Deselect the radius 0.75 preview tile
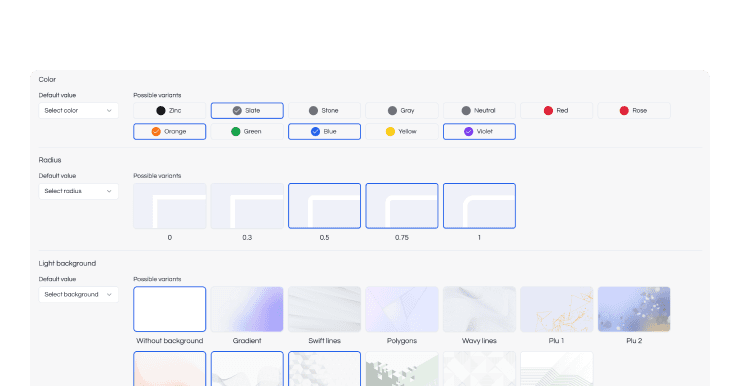This screenshot has height=386, width=740. pos(402,206)
